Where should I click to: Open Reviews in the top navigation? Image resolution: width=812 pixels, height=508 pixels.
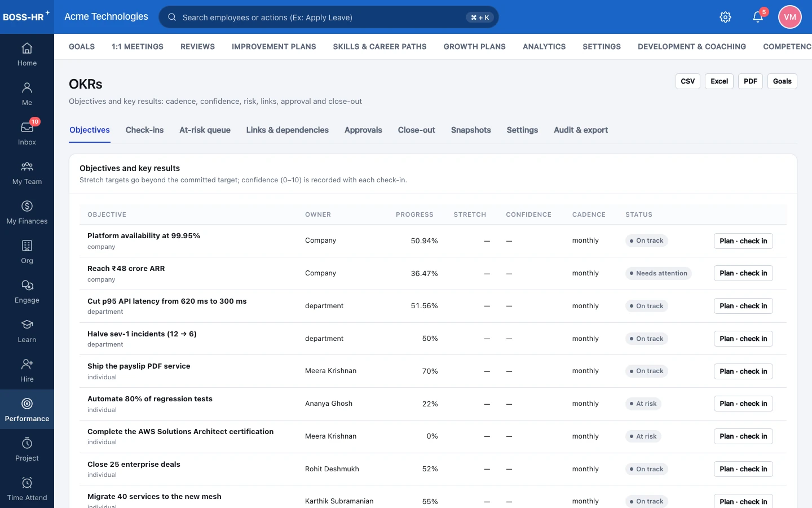pyautogui.click(x=197, y=47)
